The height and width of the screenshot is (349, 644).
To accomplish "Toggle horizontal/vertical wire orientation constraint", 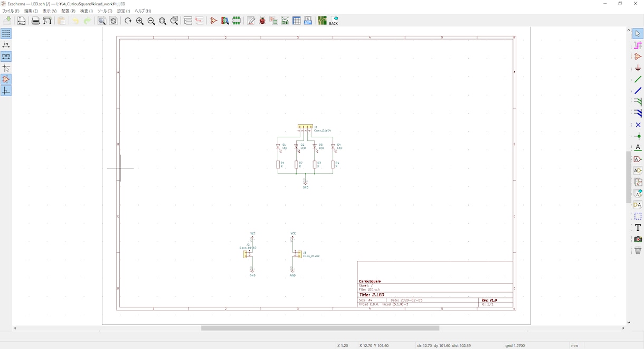I will coord(6,91).
